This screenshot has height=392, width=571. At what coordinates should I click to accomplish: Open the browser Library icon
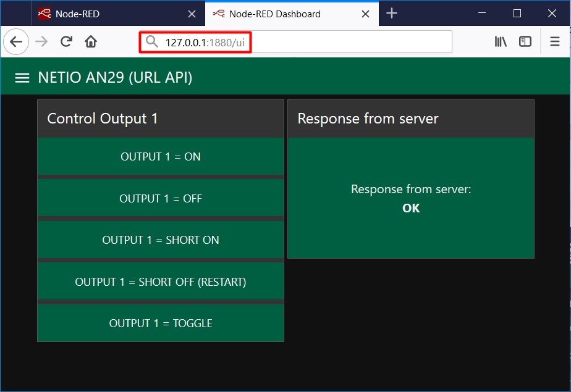click(501, 42)
